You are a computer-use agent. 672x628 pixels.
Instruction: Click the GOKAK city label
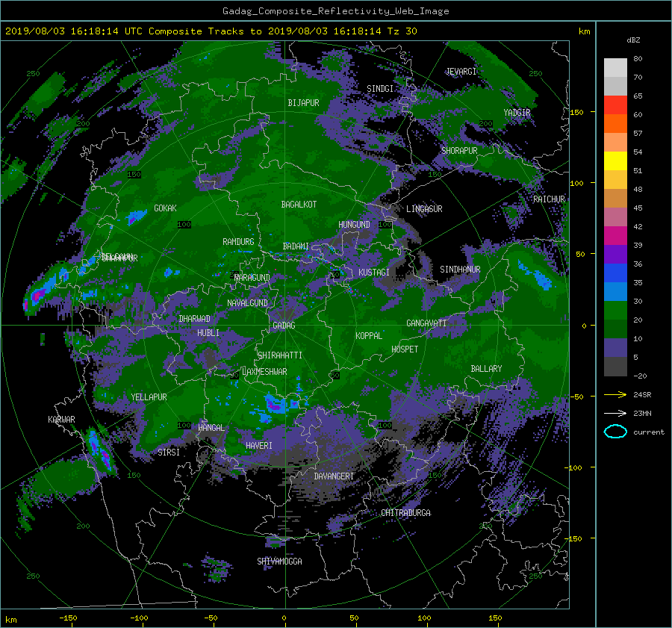[x=165, y=208]
